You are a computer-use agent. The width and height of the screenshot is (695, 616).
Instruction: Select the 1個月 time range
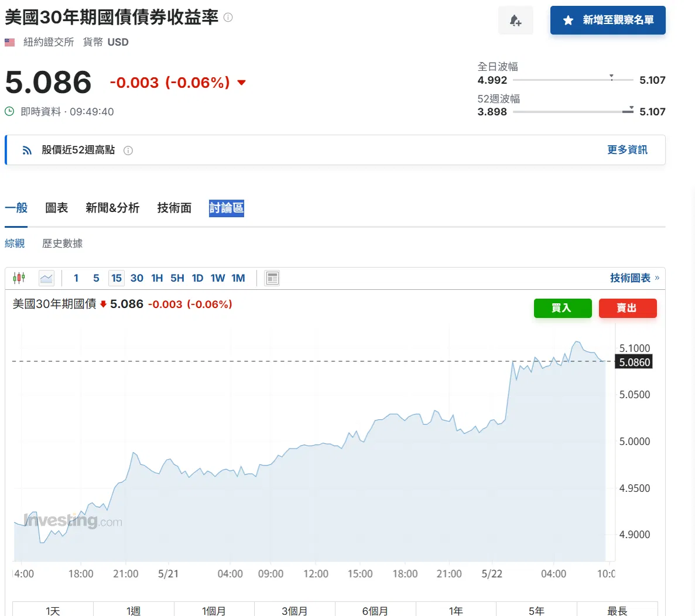coord(214,611)
